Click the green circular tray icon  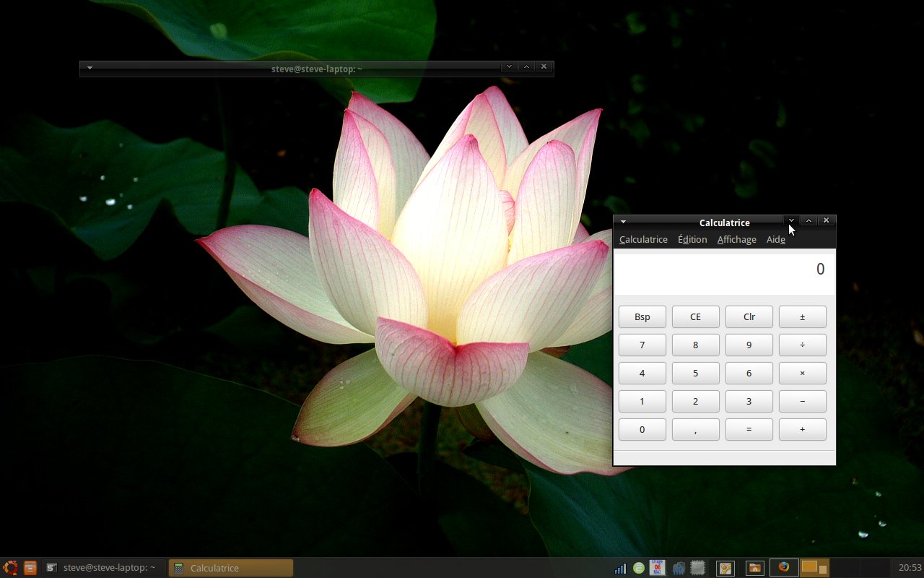(x=639, y=568)
